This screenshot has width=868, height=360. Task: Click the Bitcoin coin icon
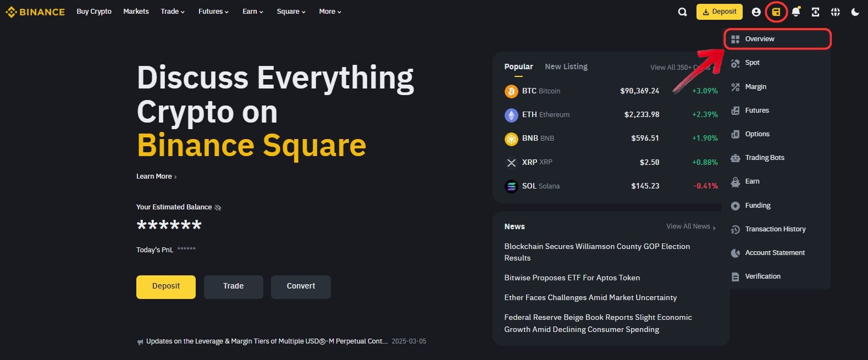click(511, 91)
